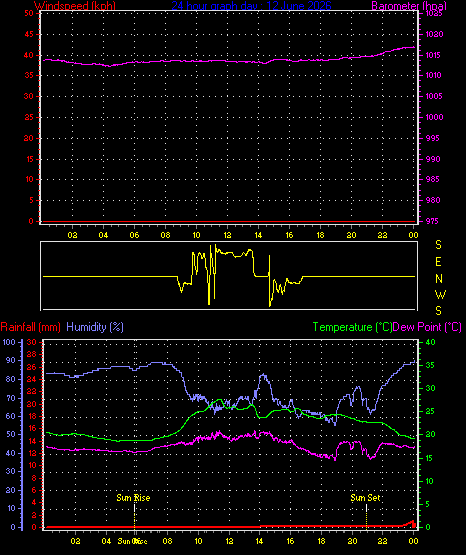Click the '24 hour graph day : 12 June 2026' heading

coord(252,6)
